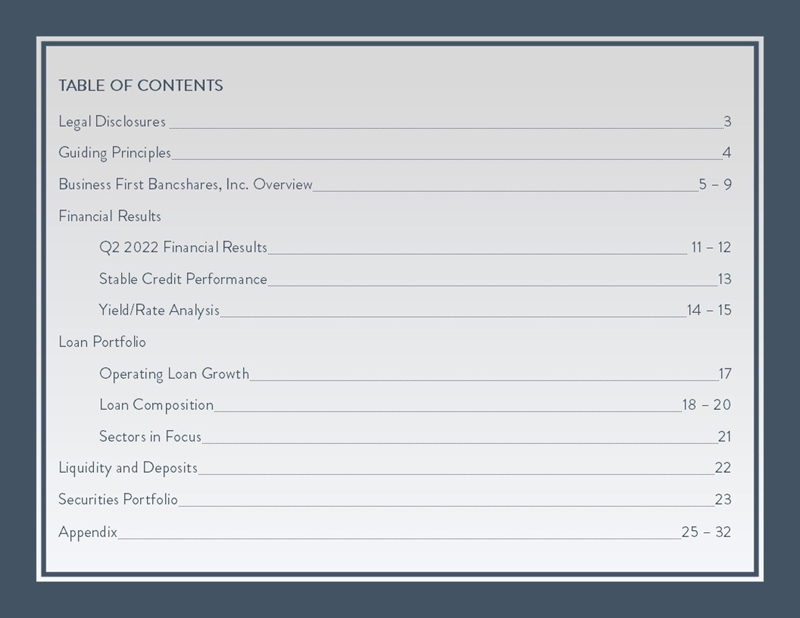The height and width of the screenshot is (618, 800).
Task: Click page number 3 beside Legal Disclosures
Action: (x=728, y=122)
